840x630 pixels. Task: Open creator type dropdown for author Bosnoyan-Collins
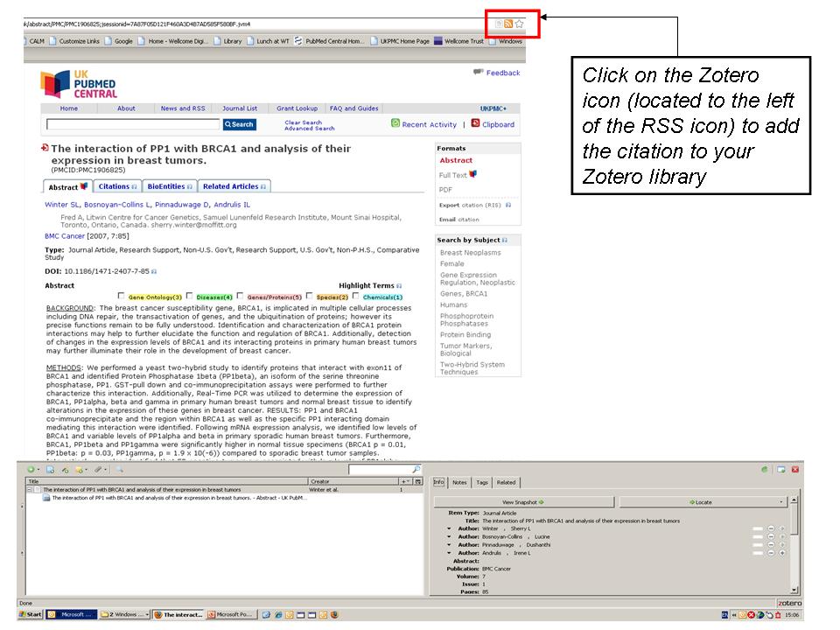pyautogui.click(x=449, y=536)
